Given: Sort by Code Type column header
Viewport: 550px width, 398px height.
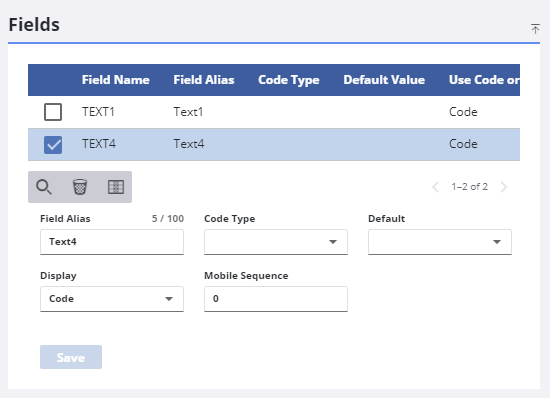Looking at the screenshot, I should tap(289, 80).
